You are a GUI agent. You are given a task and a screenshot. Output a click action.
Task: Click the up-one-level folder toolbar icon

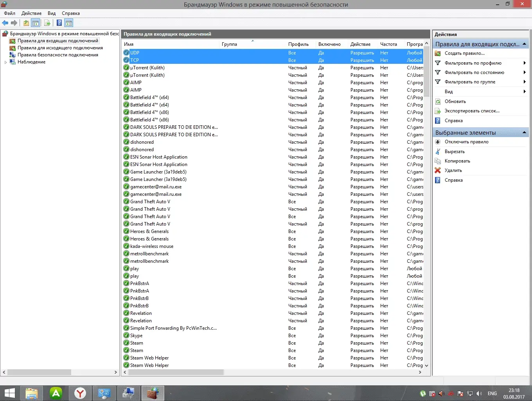[26, 23]
